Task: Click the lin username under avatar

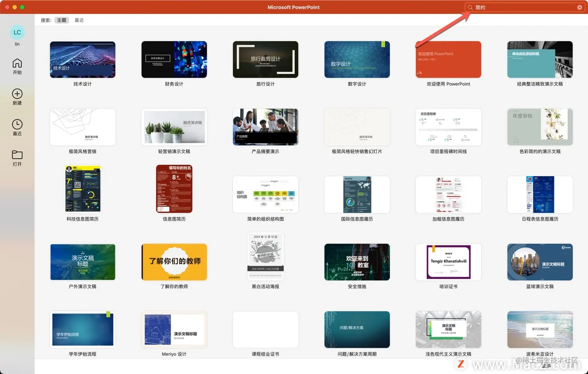Action: click(17, 44)
